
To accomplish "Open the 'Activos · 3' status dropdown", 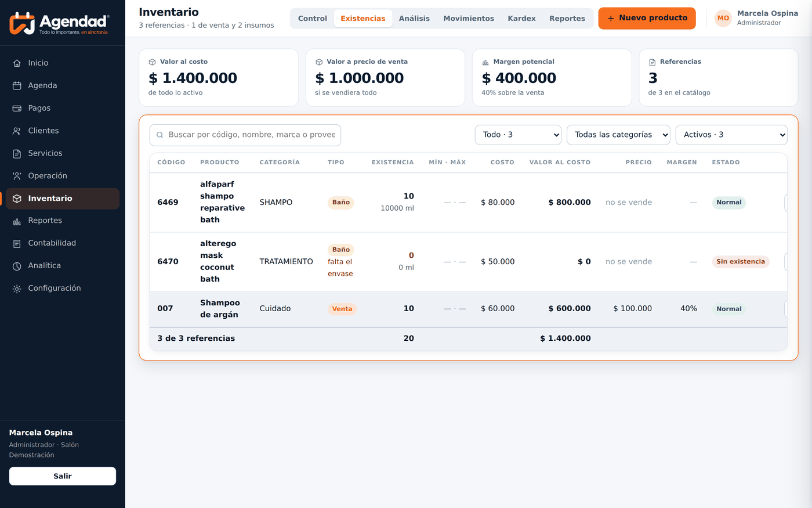I will pyautogui.click(x=731, y=135).
